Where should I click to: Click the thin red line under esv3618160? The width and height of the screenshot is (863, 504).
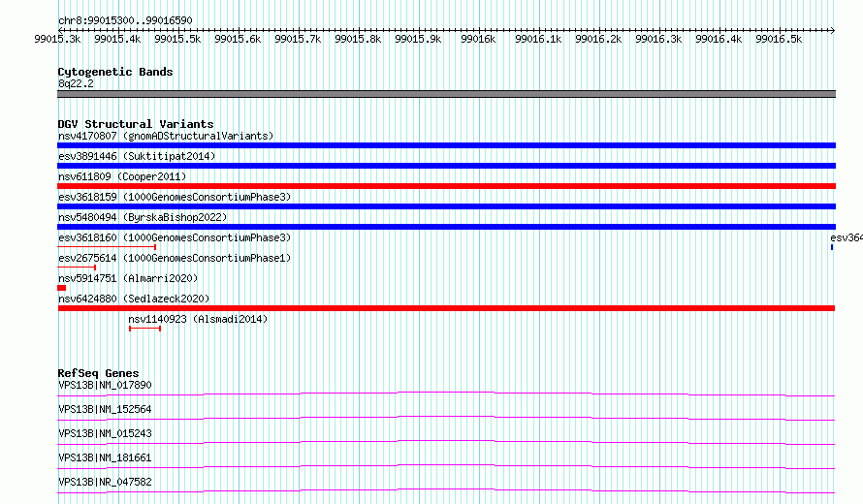[107, 247]
